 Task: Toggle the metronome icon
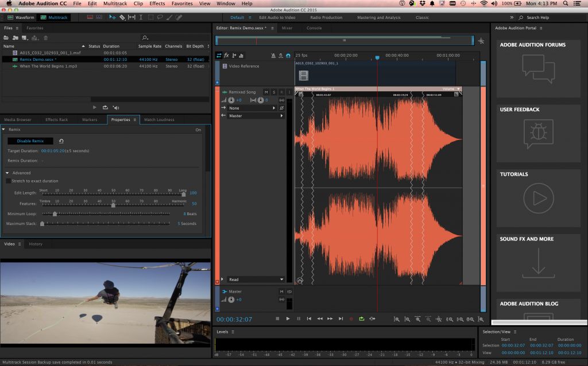click(274, 56)
